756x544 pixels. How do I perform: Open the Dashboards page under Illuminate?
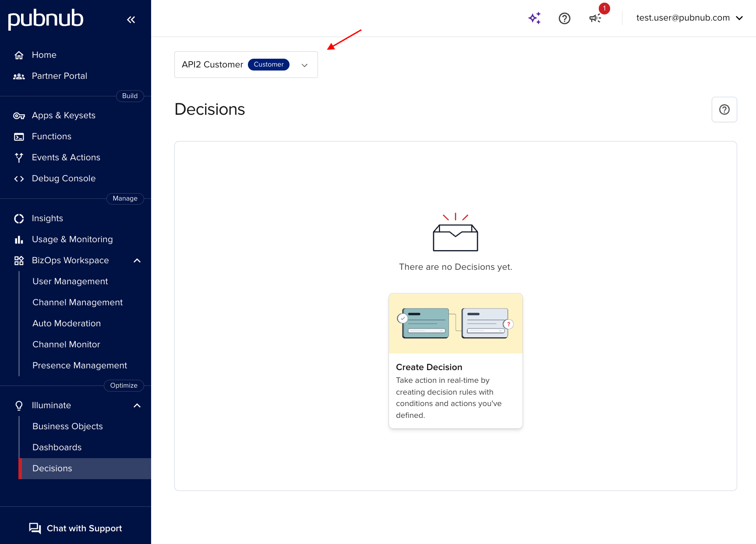pos(57,447)
